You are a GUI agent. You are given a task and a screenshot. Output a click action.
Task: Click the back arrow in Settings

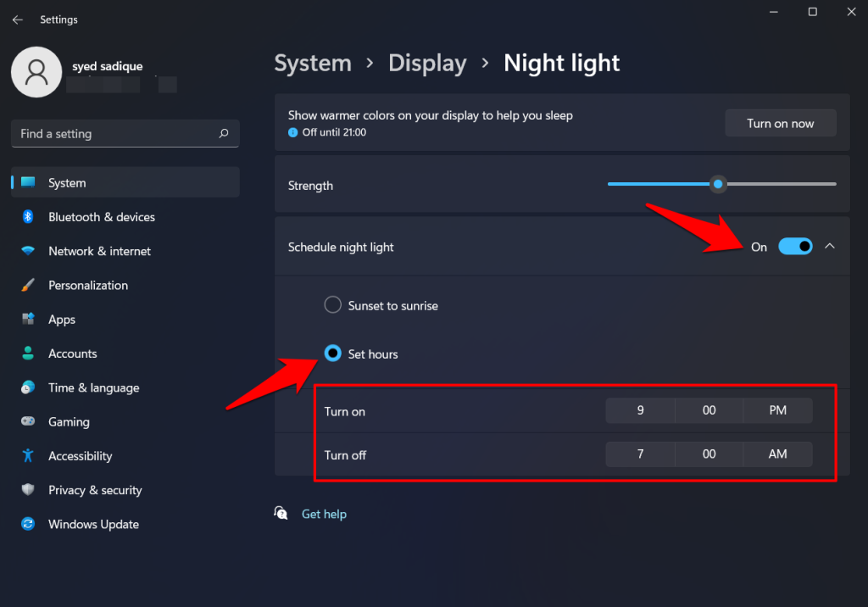click(17, 19)
